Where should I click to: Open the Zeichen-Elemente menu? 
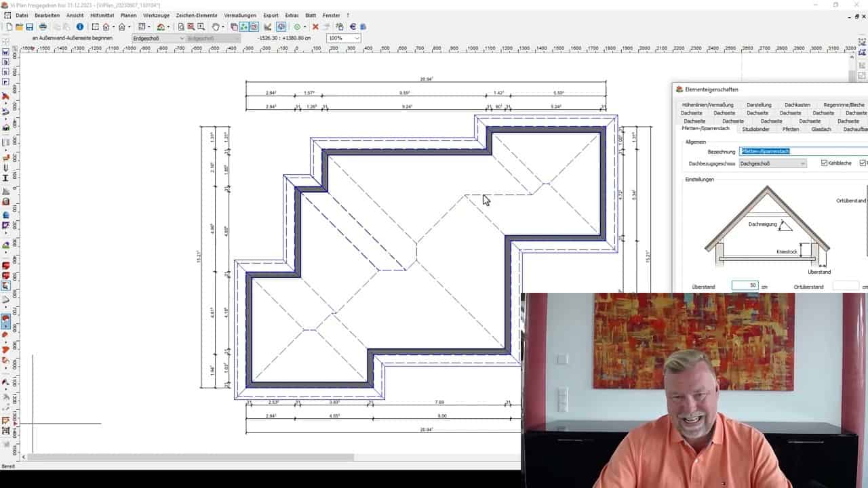[x=197, y=15]
